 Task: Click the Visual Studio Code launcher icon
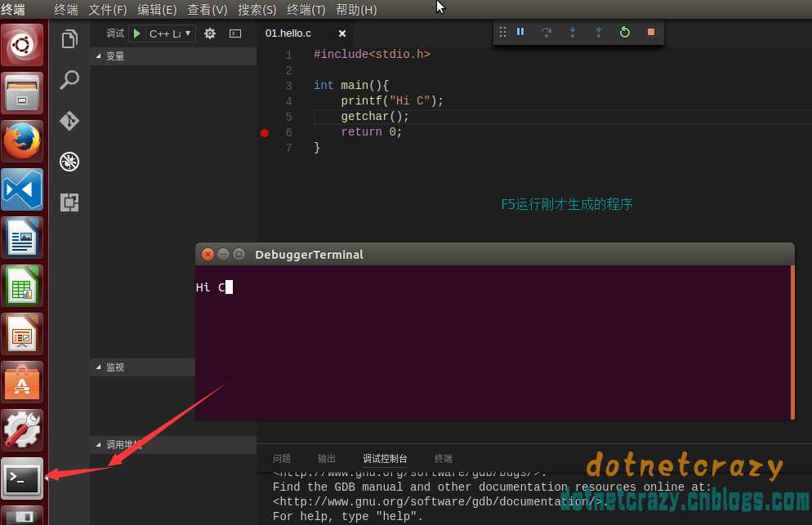point(22,190)
